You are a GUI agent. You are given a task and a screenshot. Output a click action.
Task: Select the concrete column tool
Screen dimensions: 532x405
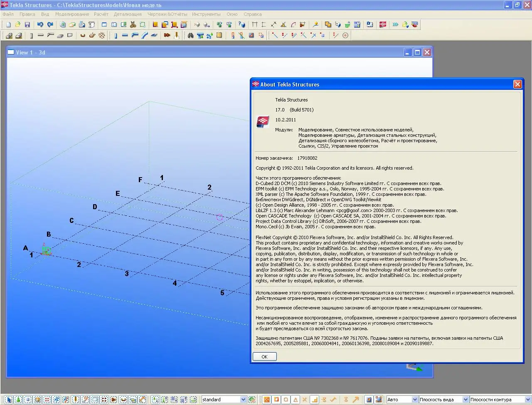31,35
